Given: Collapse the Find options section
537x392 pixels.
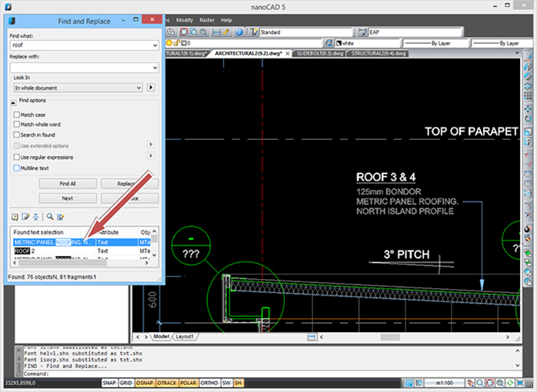Looking at the screenshot, I should (x=13, y=101).
